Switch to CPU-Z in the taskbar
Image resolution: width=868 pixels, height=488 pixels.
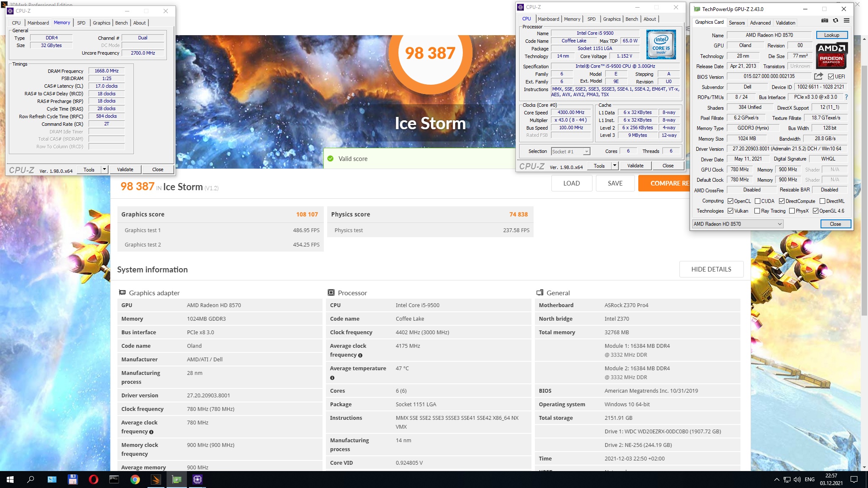click(197, 480)
